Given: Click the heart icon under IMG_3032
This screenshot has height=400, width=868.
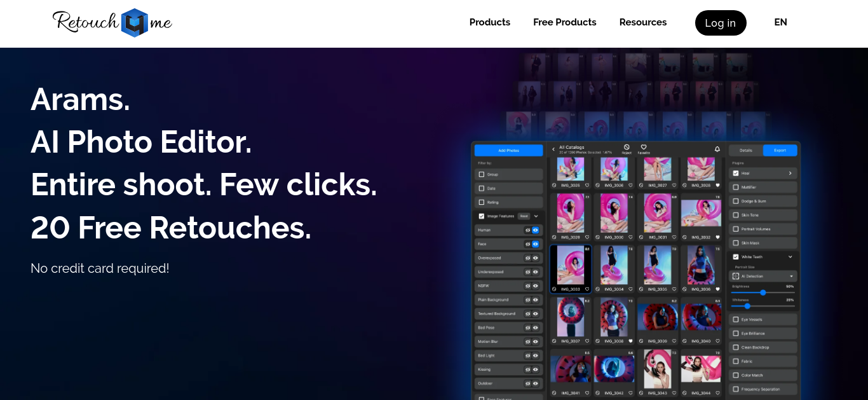Looking at the screenshot, I should pyautogui.click(x=717, y=237).
